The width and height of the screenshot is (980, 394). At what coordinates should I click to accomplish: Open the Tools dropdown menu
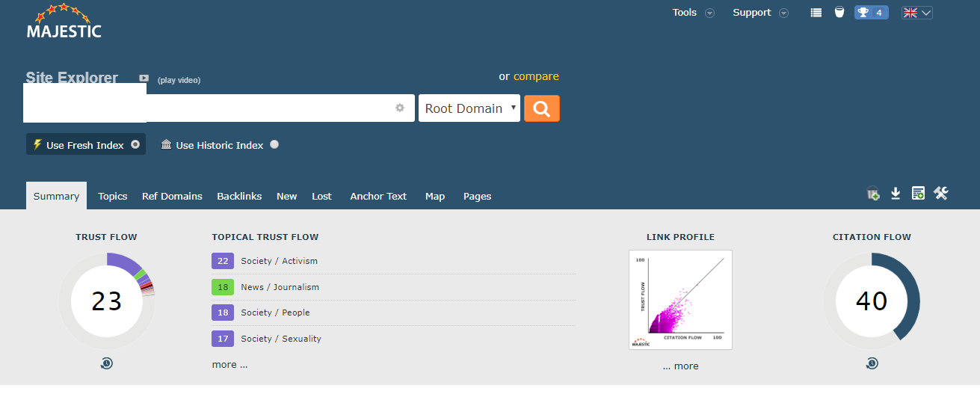click(693, 13)
